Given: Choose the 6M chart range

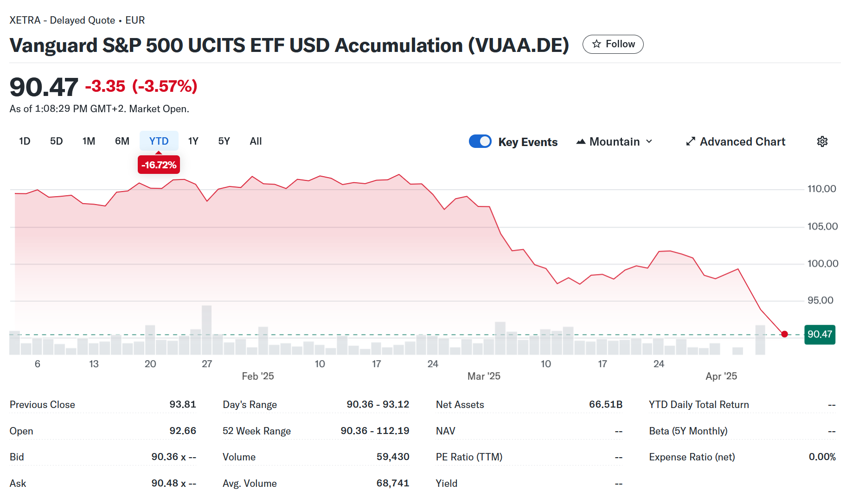Looking at the screenshot, I should coord(122,141).
